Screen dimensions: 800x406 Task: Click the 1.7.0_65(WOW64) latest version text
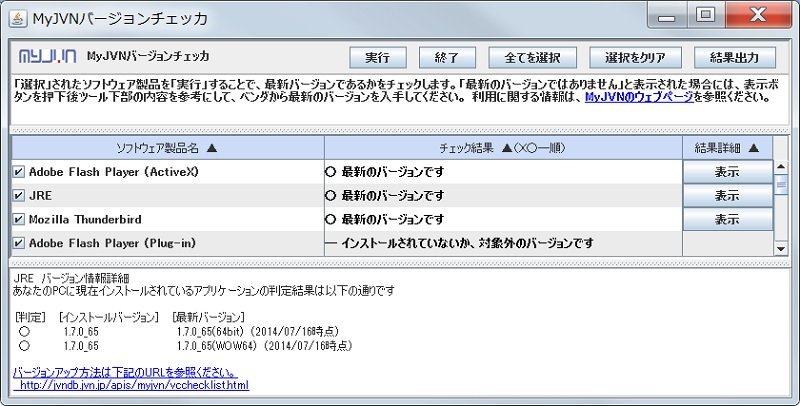click(x=264, y=346)
